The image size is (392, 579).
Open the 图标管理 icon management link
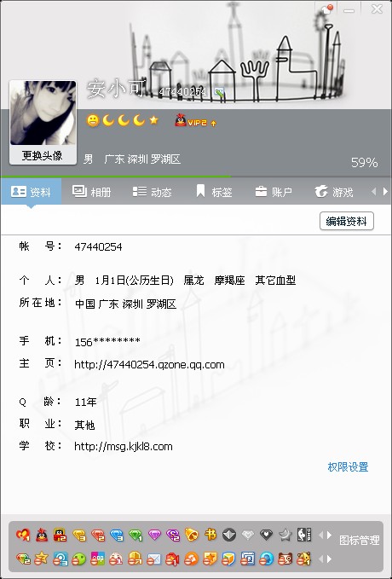359,541
